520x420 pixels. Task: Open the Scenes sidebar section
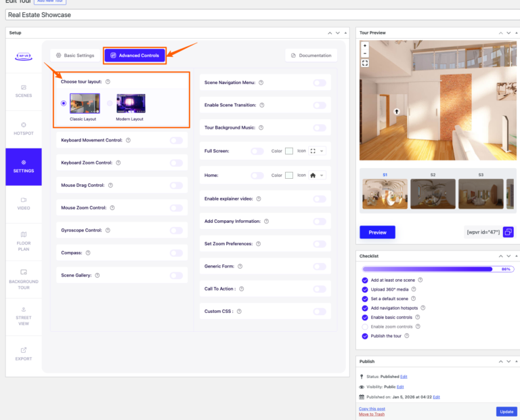tap(24, 91)
